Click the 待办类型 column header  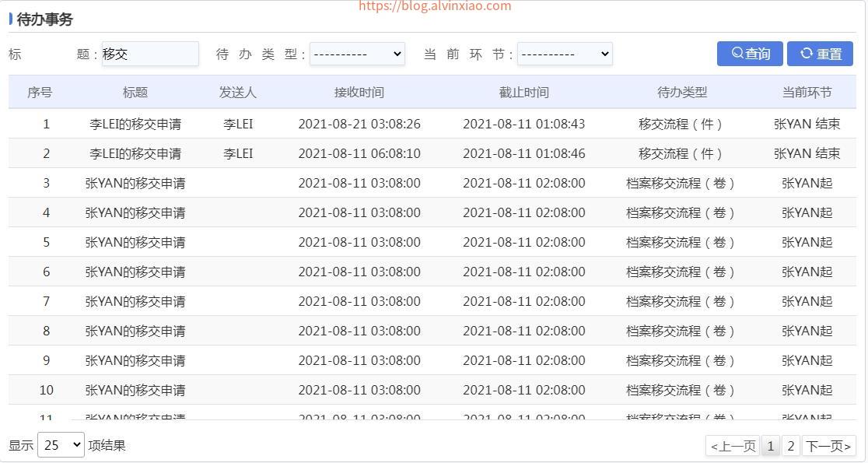(682, 93)
